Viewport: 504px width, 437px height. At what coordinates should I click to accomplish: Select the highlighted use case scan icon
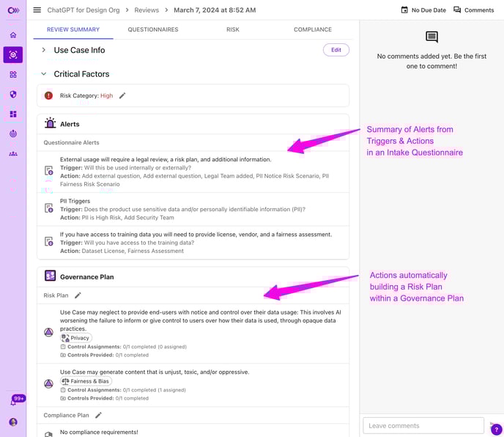click(x=13, y=55)
